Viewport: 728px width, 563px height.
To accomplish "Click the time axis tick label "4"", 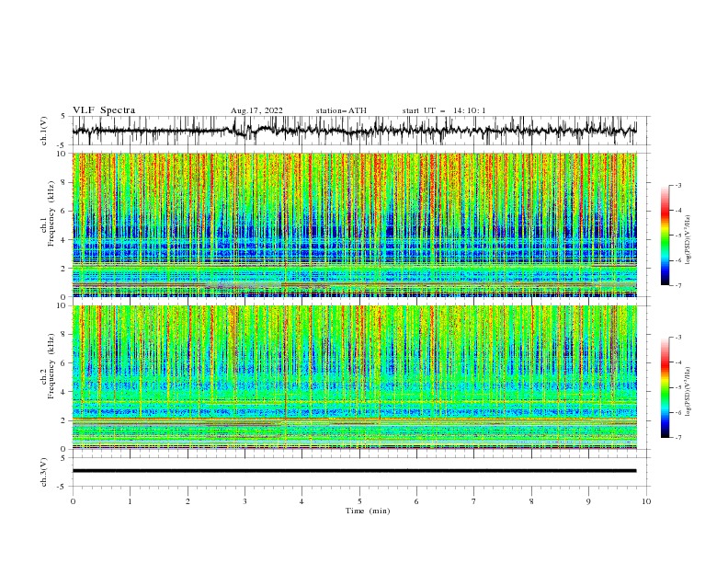I will point(301,501).
